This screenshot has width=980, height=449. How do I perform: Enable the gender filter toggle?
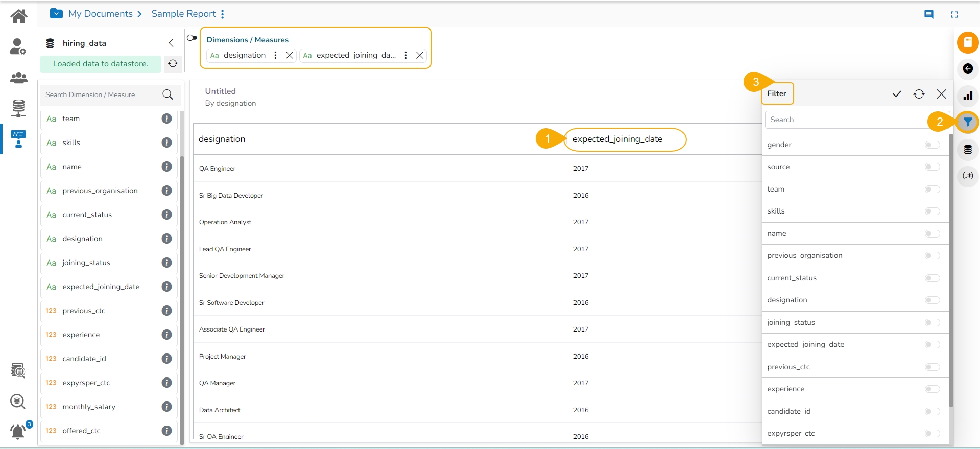[x=932, y=145]
